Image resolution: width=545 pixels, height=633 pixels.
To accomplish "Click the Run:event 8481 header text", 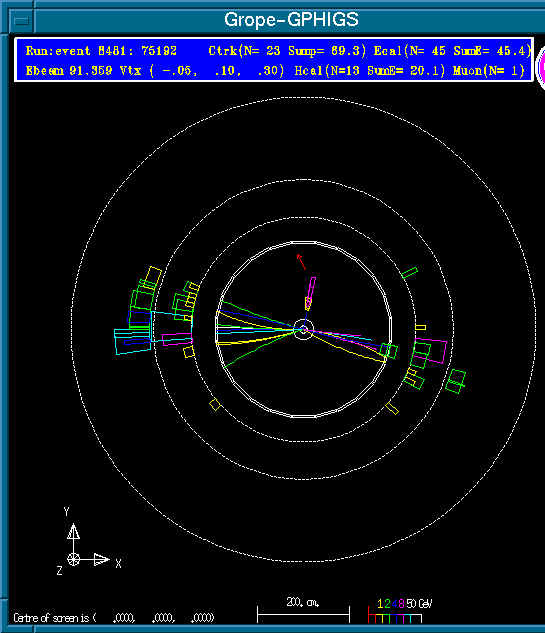I will [101, 51].
